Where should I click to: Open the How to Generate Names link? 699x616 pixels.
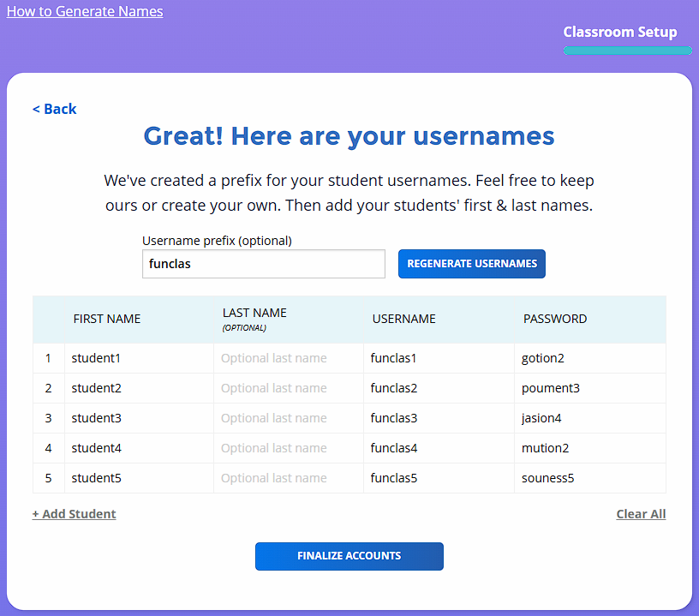(85, 12)
